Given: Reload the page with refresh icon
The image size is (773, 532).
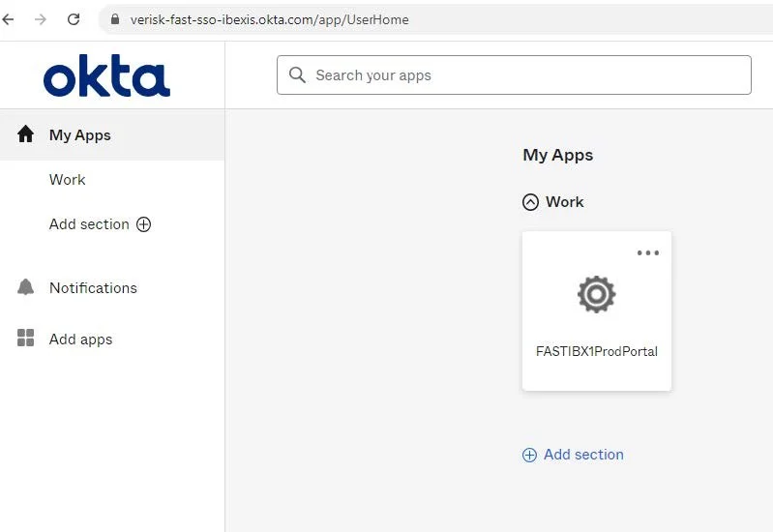Looking at the screenshot, I should [74, 19].
